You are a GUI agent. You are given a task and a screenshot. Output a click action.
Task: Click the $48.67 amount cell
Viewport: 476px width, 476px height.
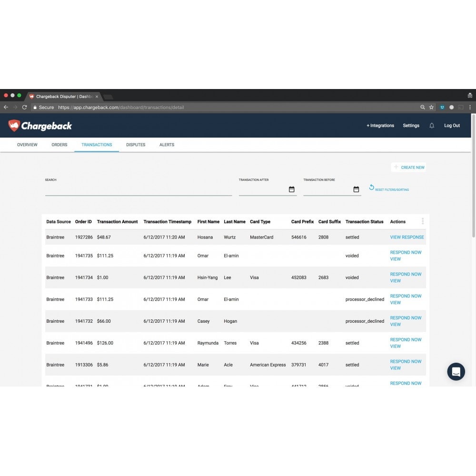pos(103,237)
